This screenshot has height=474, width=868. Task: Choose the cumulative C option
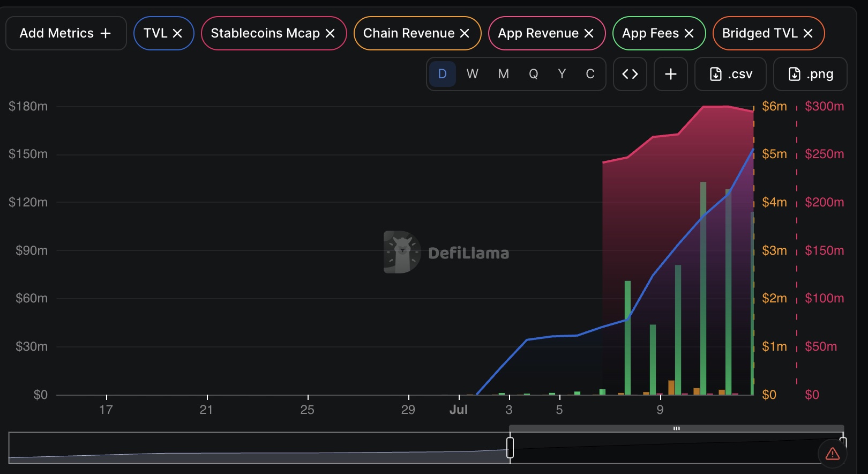(x=590, y=74)
